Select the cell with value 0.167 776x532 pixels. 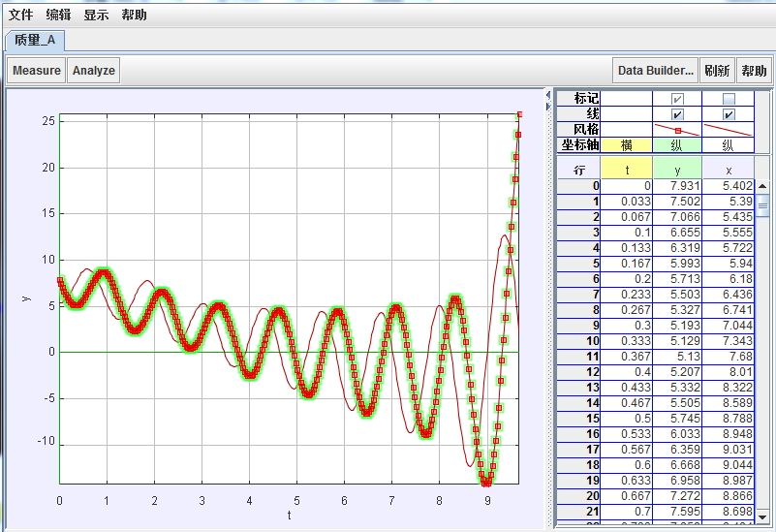pyautogui.click(x=627, y=264)
